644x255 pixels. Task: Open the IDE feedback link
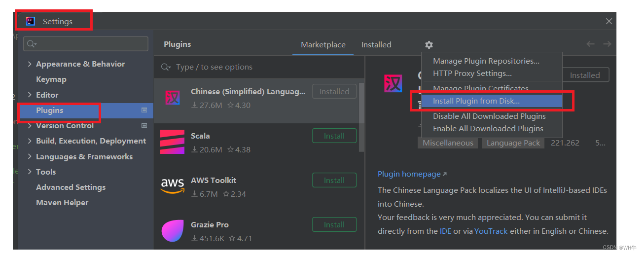445,231
